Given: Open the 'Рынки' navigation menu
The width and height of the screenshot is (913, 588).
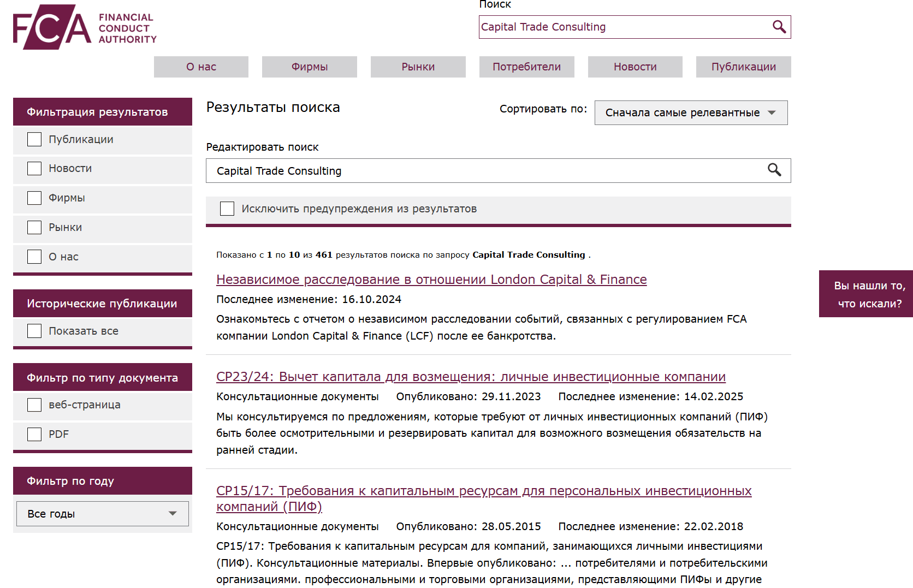Looking at the screenshot, I should (418, 67).
